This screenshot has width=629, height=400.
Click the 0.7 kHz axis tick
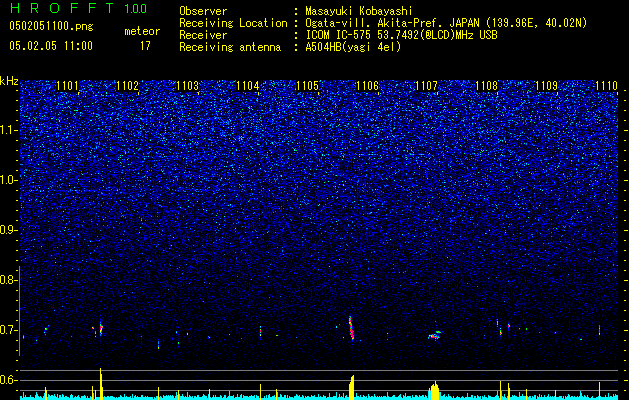click(x=8, y=330)
